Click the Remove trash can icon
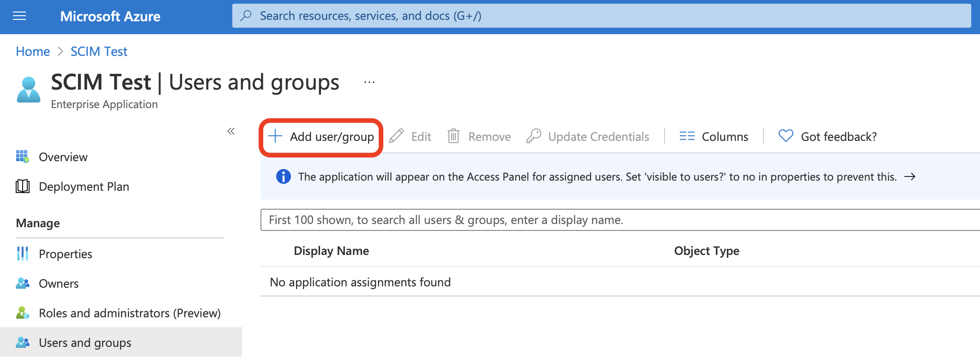The width and height of the screenshot is (980, 363). pyautogui.click(x=454, y=136)
